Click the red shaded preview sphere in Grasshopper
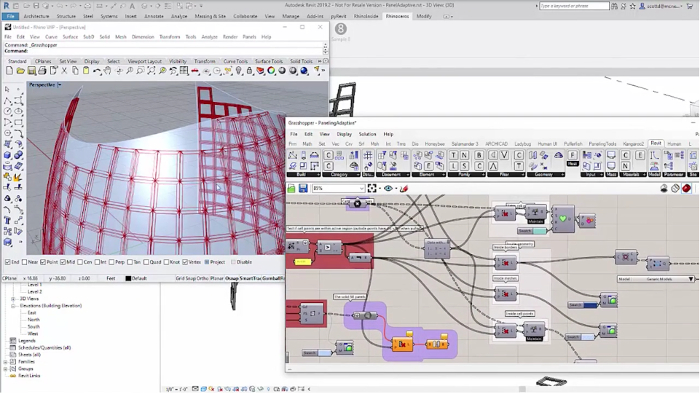700x394 pixels. point(687,188)
